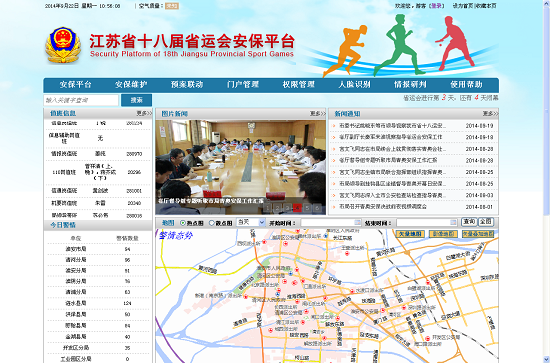This screenshot has height=363, width=550.
Task: Open the 人脸识别 menu item
Action: (354, 85)
